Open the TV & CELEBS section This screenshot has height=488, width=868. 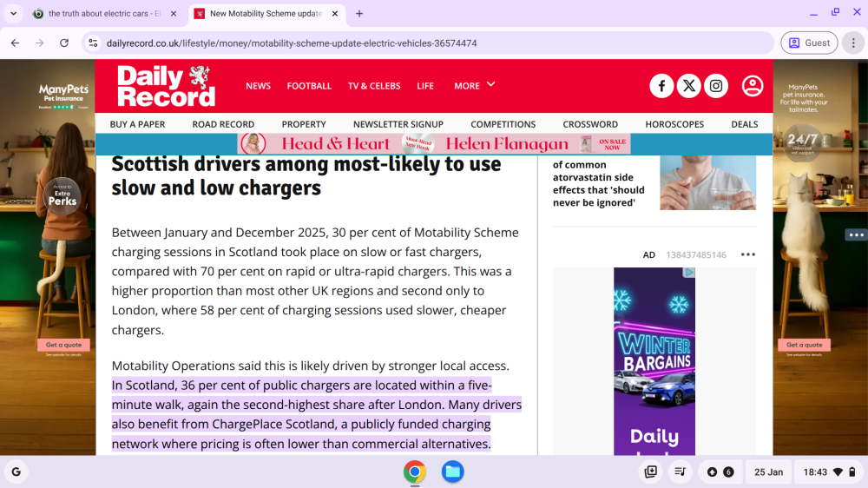point(373,86)
